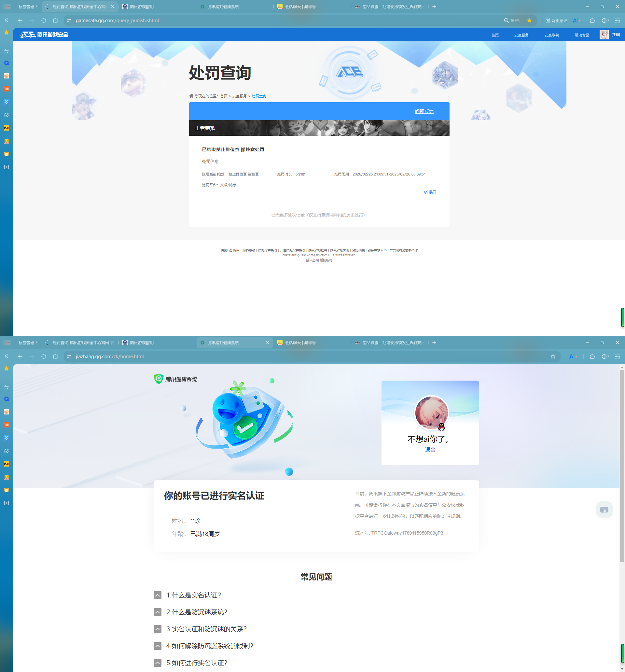The width and height of the screenshot is (625, 672).
Task: Click jiazhang page vertical scrollbar thumb
Action: tap(622, 466)
